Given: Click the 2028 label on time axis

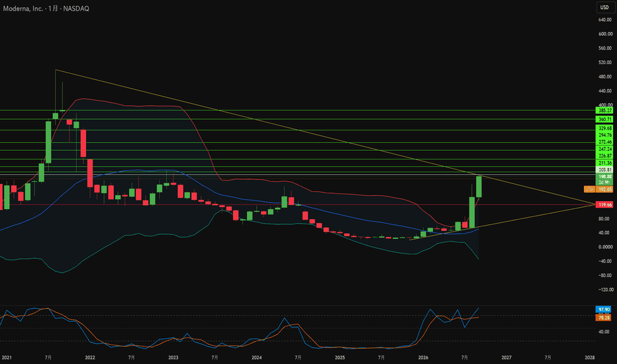Looking at the screenshot, I should (589, 357).
